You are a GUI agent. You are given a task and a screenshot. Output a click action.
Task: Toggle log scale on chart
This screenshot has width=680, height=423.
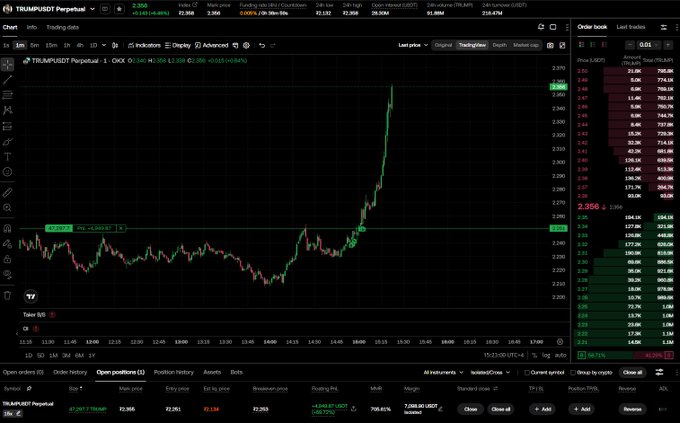point(546,355)
